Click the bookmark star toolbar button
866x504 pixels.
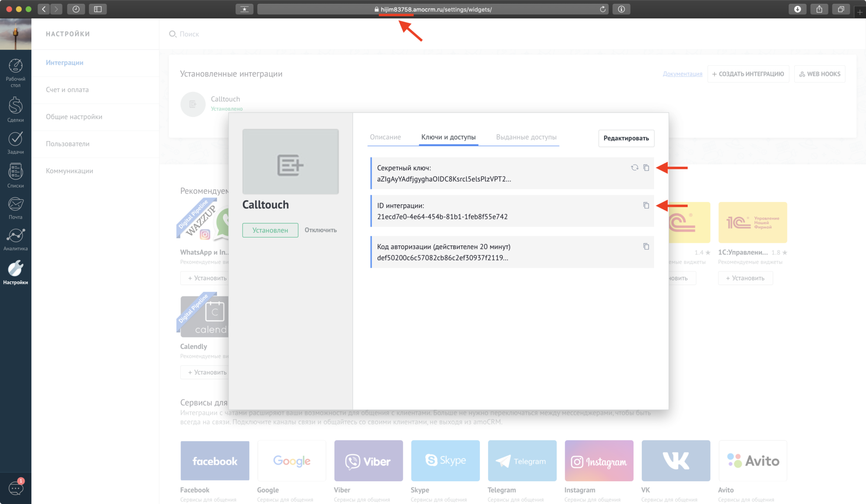coord(244,9)
